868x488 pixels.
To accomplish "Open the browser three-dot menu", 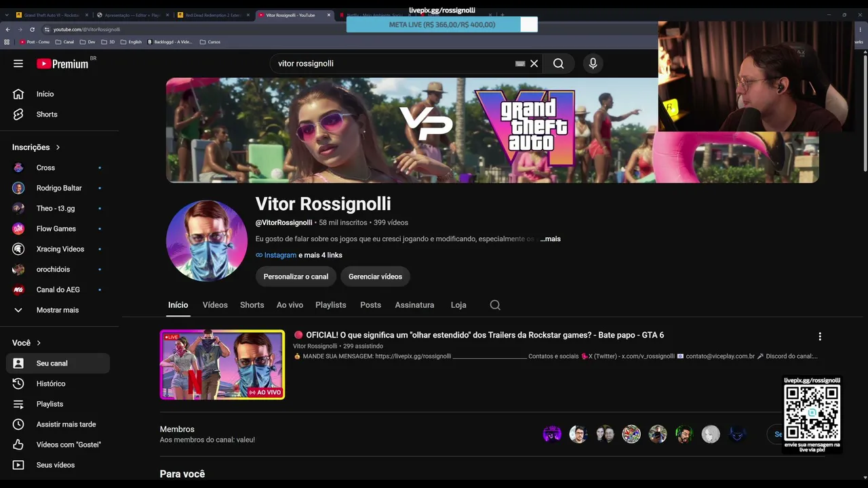I will pos(862,29).
